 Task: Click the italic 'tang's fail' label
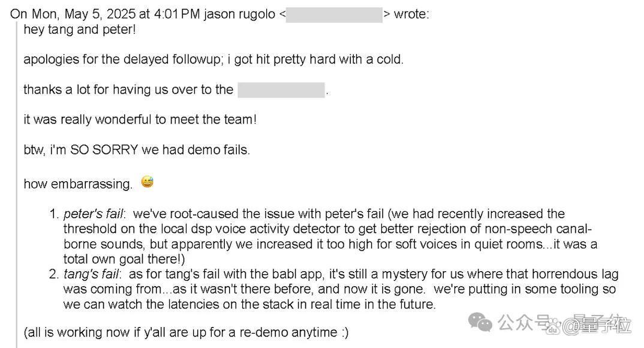tap(92, 274)
